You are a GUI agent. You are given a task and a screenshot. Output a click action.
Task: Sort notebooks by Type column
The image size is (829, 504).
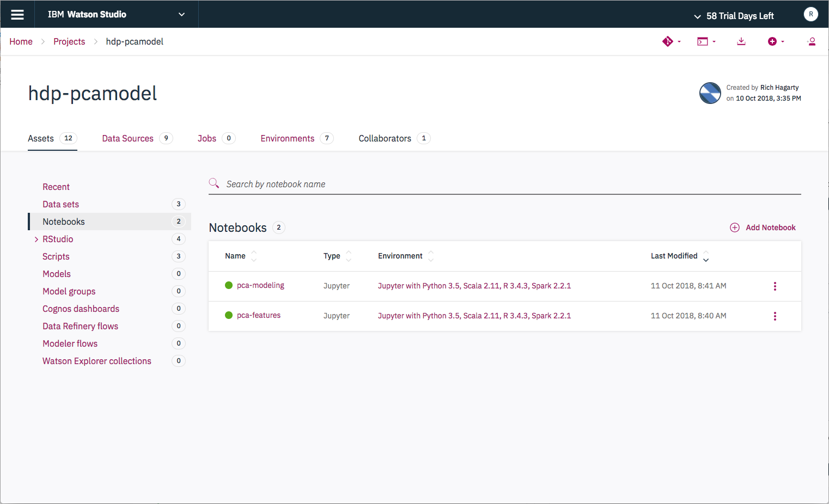(349, 256)
